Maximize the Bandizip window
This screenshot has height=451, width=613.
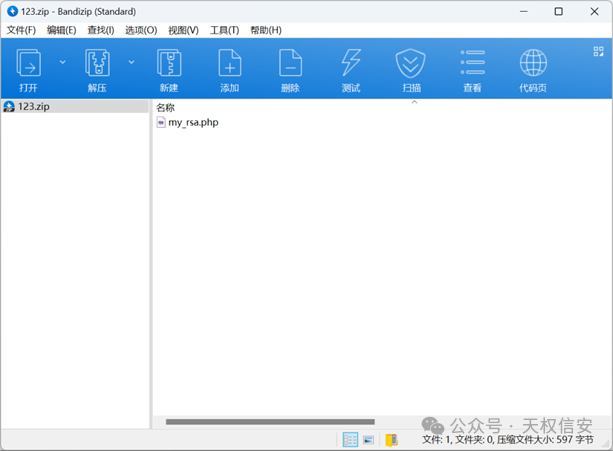559,11
